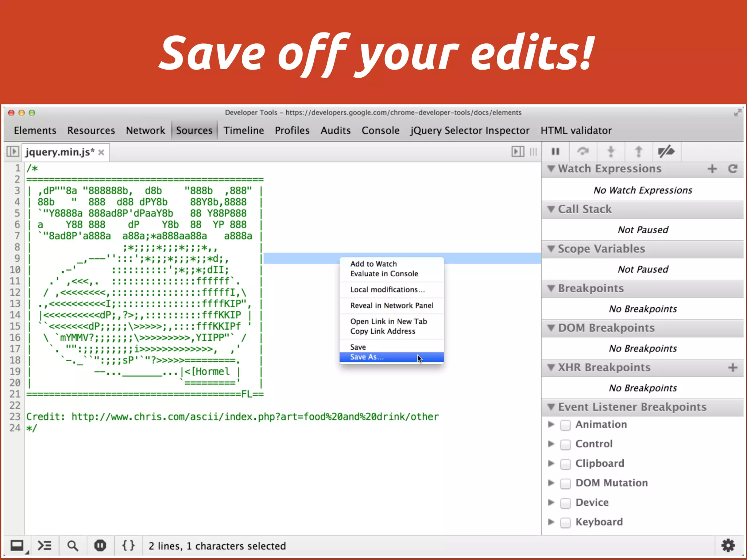Click the Credit URL on line 23

click(255, 417)
